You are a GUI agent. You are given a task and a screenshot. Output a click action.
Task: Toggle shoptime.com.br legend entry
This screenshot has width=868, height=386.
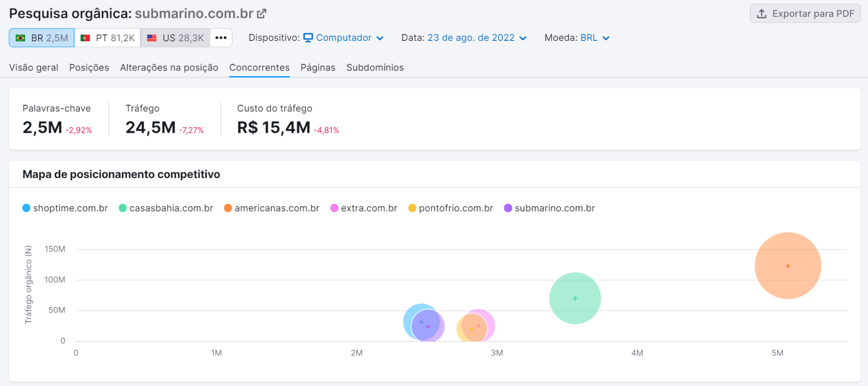coord(65,208)
